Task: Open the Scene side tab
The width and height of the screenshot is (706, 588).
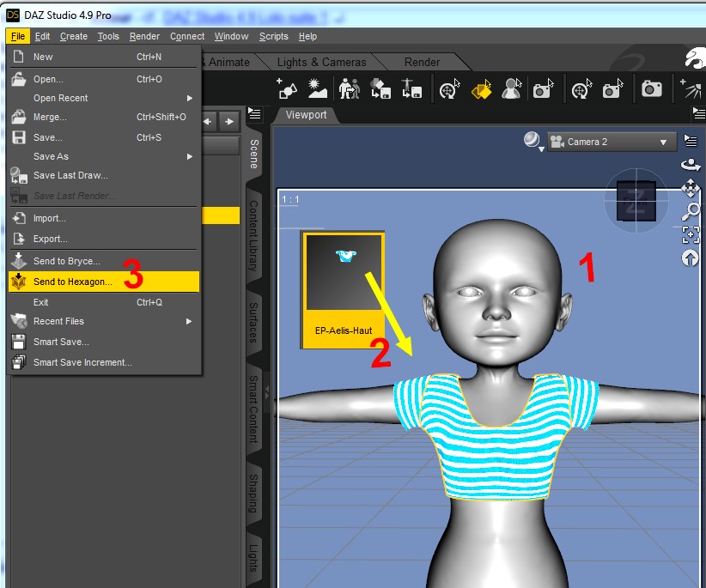Action: click(254, 154)
